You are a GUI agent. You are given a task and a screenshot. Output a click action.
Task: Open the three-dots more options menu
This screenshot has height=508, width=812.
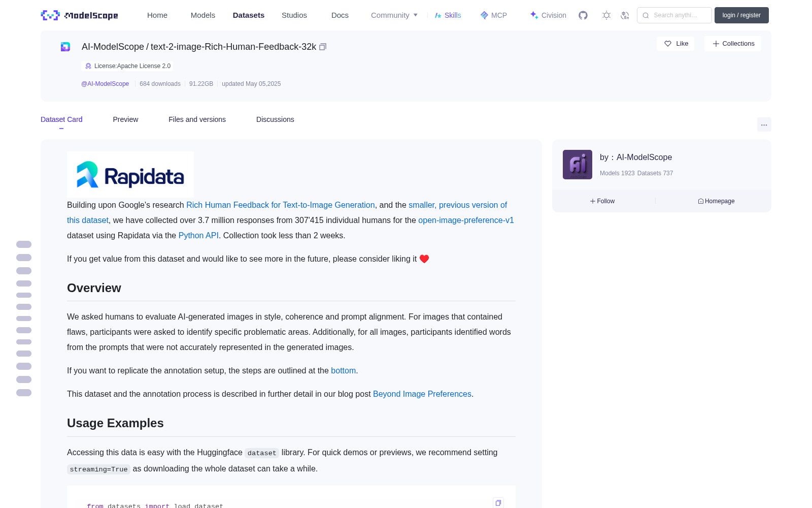coord(764,124)
